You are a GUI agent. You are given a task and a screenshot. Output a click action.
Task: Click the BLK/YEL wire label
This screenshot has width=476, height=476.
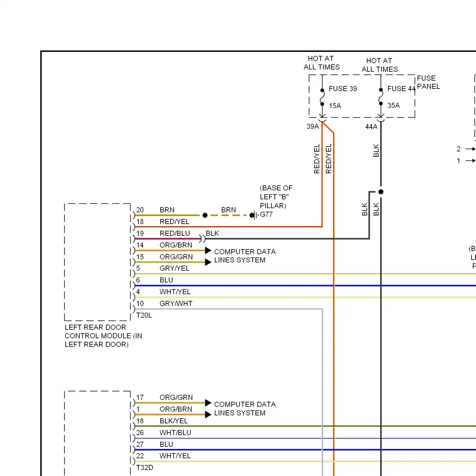click(174, 421)
